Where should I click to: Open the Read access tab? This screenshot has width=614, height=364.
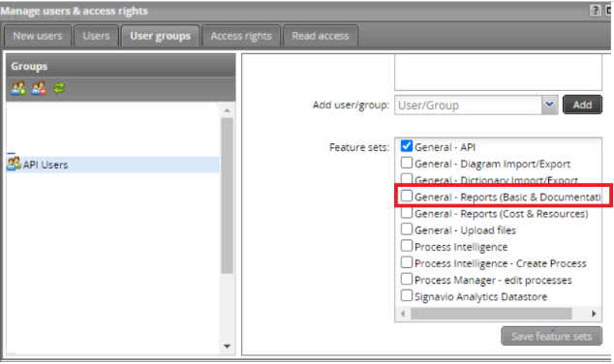(321, 36)
